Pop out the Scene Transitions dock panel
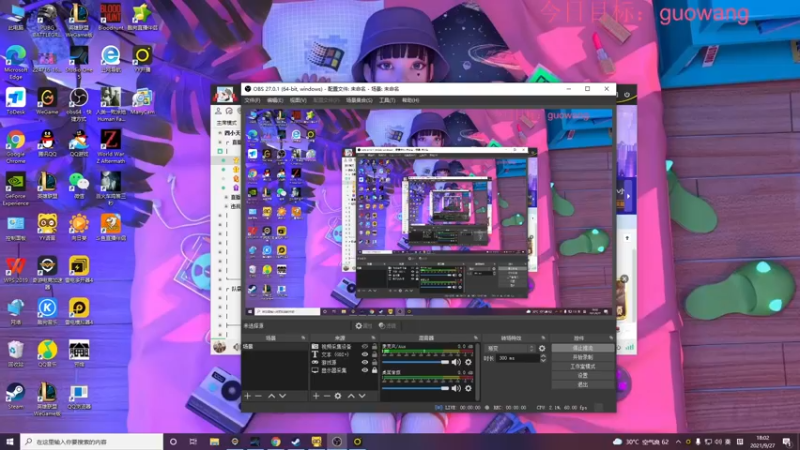The image size is (800, 450). tap(543, 338)
